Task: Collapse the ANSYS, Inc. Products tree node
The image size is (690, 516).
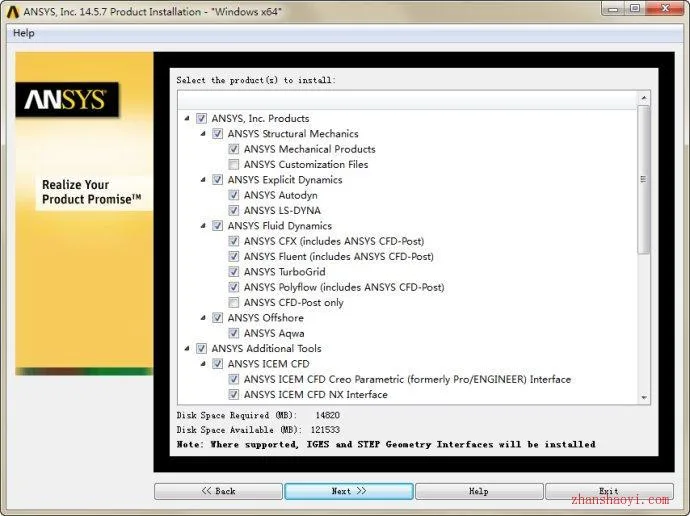Action: 187,118
